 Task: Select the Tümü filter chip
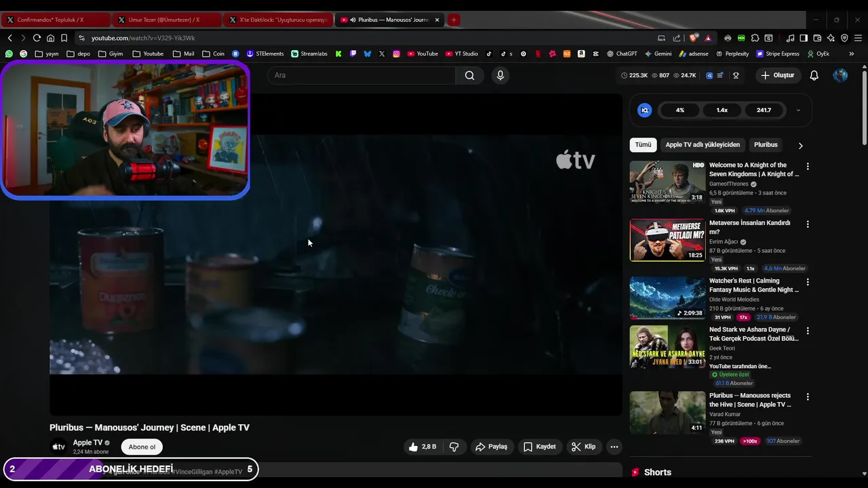coord(643,144)
